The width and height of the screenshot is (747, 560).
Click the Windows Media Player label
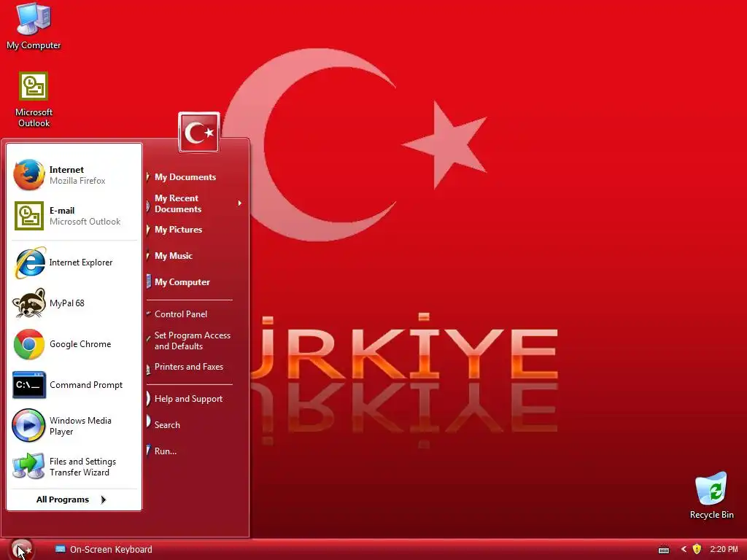pyautogui.click(x=80, y=426)
